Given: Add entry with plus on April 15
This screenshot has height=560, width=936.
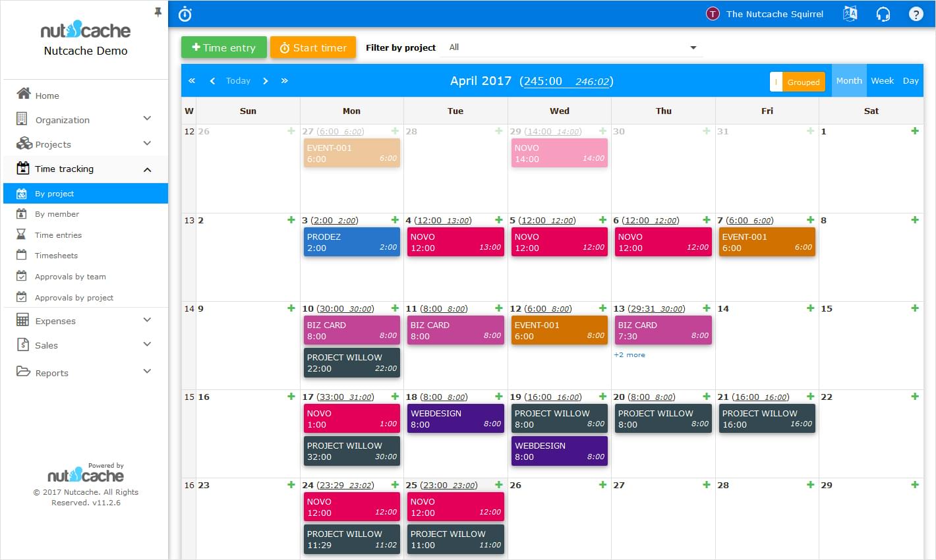Looking at the screenshot, I should coord(915,308).
